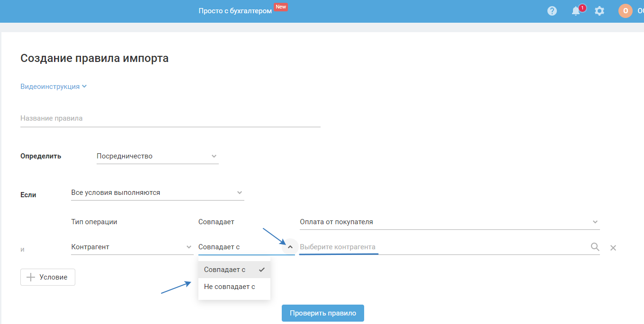Open notifications bell icon
The width and height of the screenshot is (644, 324).
(x=576, y=11)
